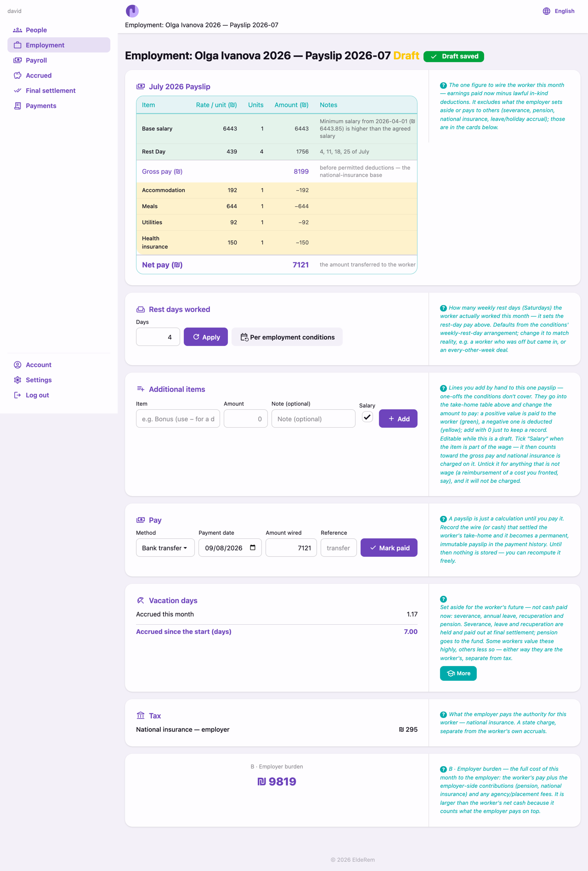Click the Accrued piggy bank icon
This screenshot has height=871, width=588.
(x=17, y=75)
